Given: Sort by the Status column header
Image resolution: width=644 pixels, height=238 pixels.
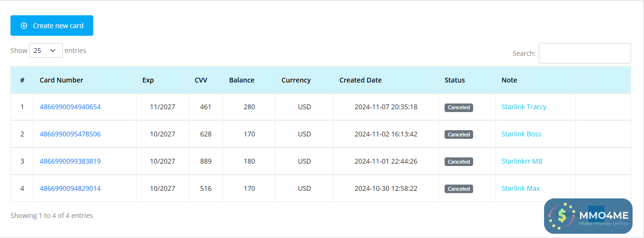Looking at the screenshot, I should coord(455,80).
